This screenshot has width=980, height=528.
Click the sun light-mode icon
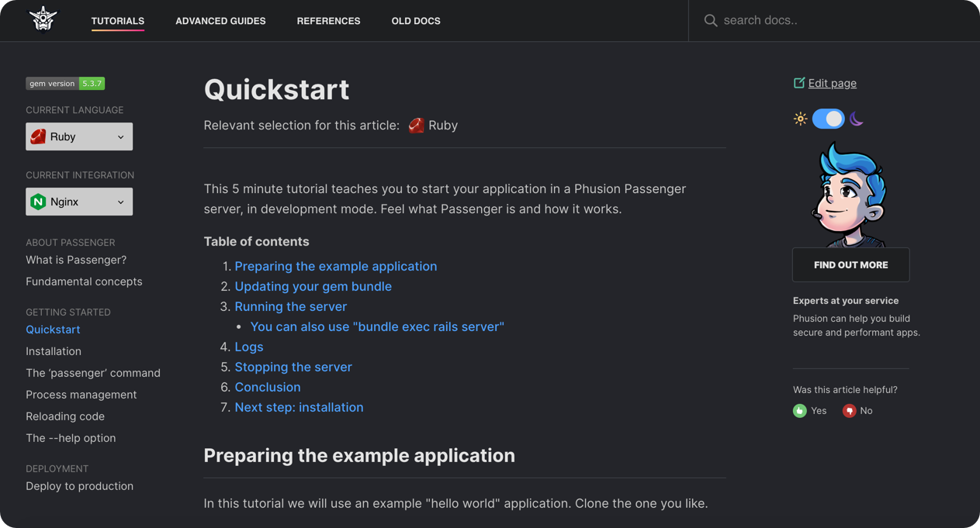(x=800, y=119)
